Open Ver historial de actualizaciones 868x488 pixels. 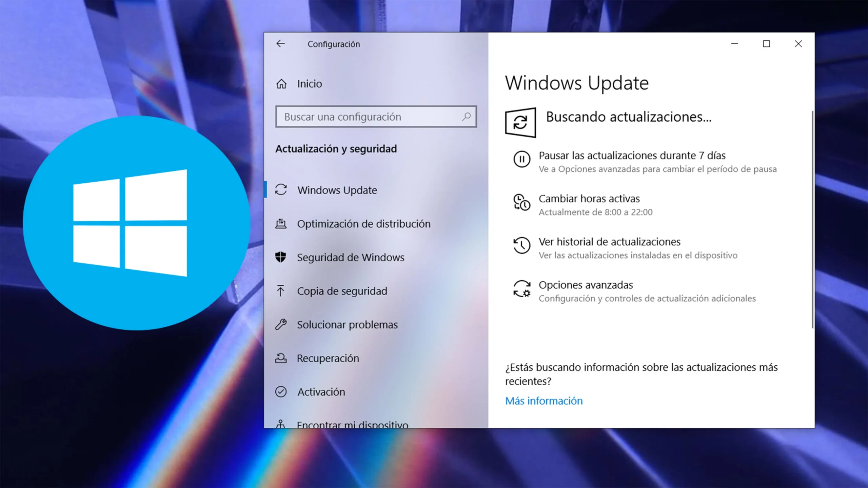(610, 242)
